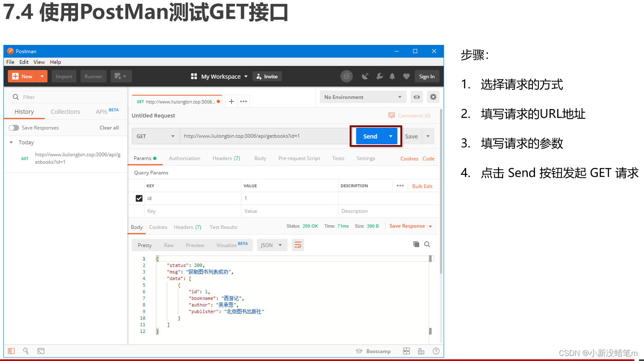Image resolution: width=644 pixels, height=361 pixels.
Task: Open the notifications bell icon
Action: click(x=392, y=76)
